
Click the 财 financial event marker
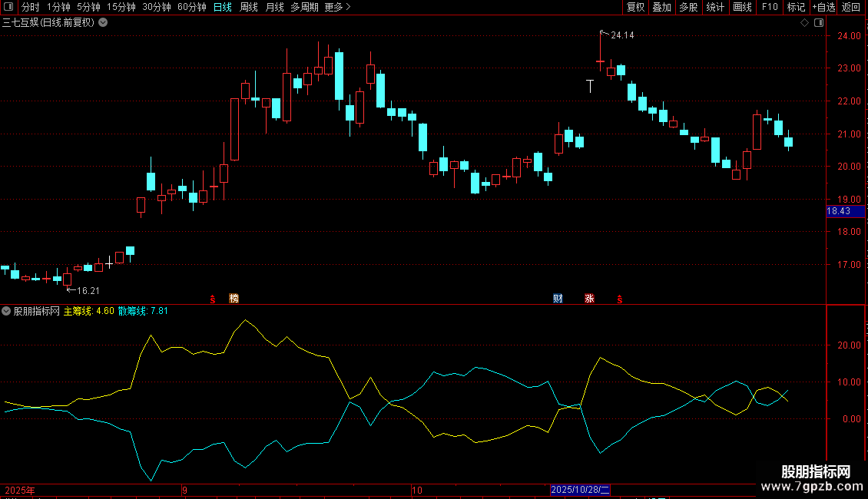pyautogui.click(x=558, y=299)
